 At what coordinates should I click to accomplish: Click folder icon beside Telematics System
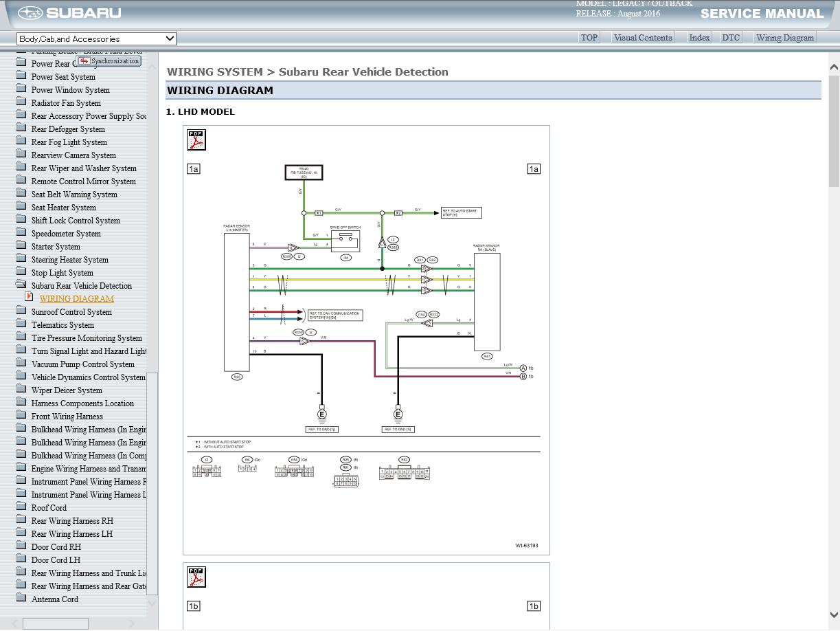[21, 324]
